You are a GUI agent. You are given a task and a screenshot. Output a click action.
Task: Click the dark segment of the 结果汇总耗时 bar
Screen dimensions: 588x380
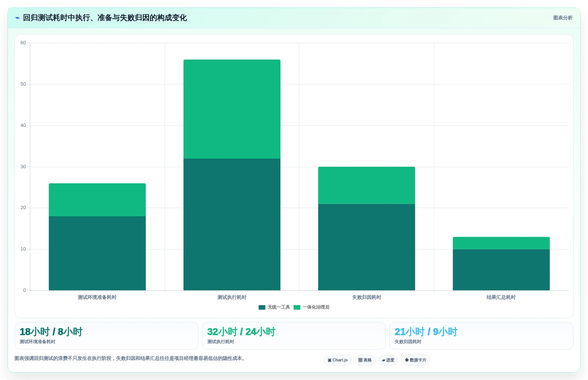coord(501,270)
